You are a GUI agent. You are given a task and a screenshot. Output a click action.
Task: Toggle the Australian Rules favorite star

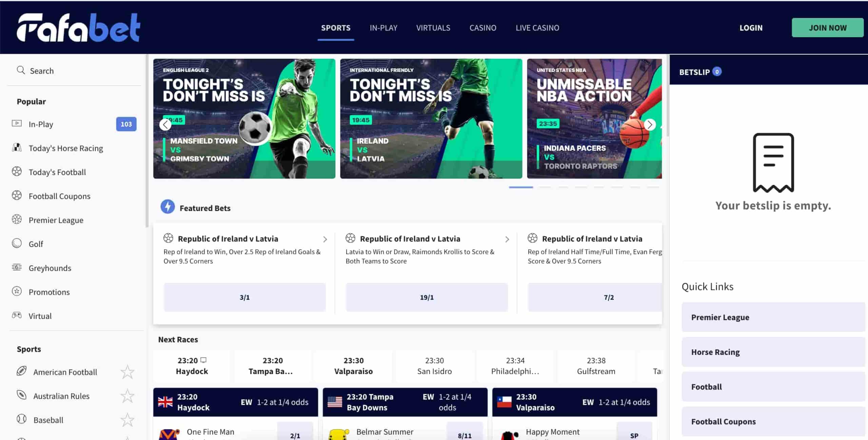click(127, 396)
